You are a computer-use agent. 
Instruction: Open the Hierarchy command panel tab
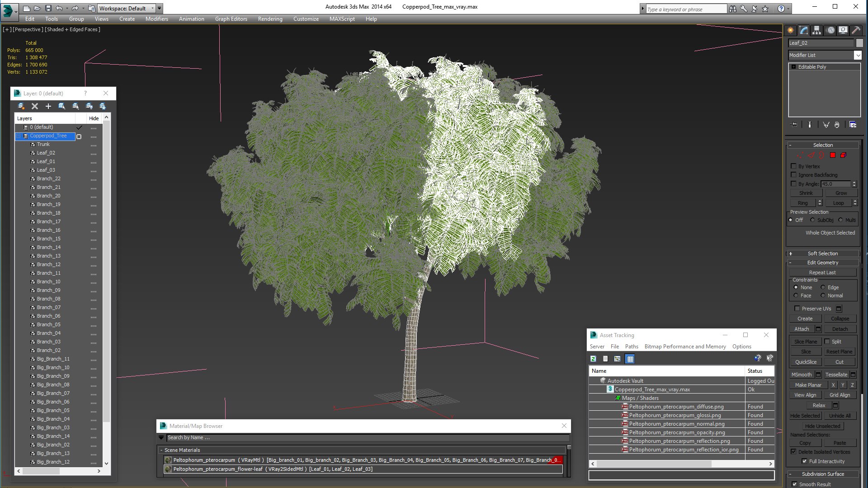point(816,30)
